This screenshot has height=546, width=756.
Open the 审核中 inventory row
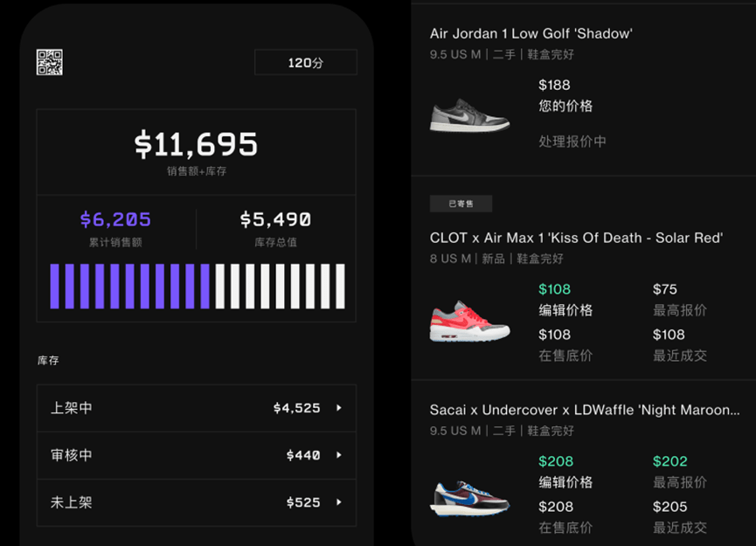197,455
